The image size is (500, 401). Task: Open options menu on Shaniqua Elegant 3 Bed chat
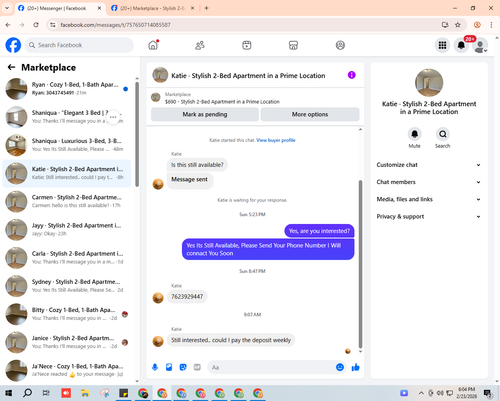click(113, 117)
